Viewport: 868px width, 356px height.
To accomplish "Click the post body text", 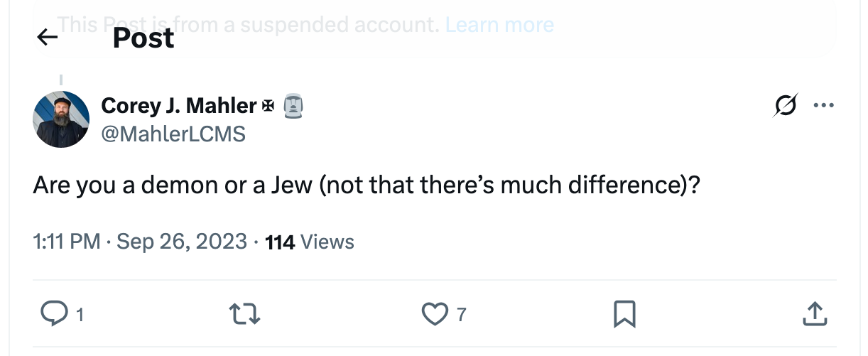I will tap(367, 186).
